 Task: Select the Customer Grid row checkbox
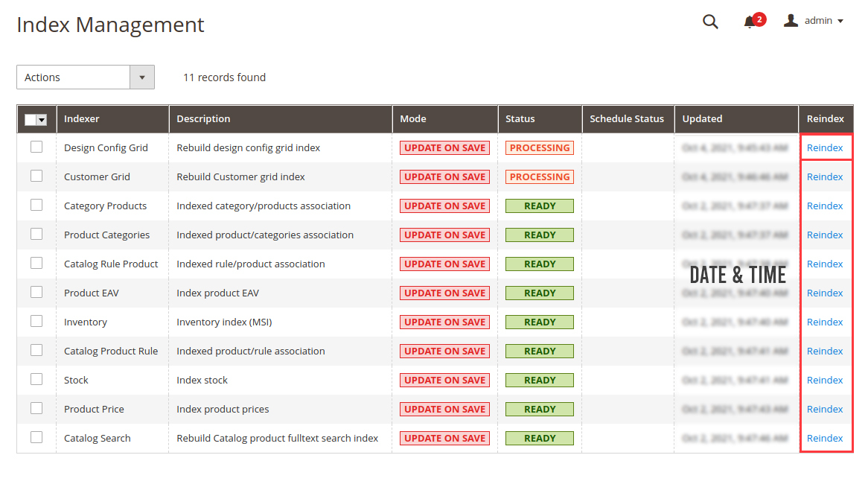36,176
